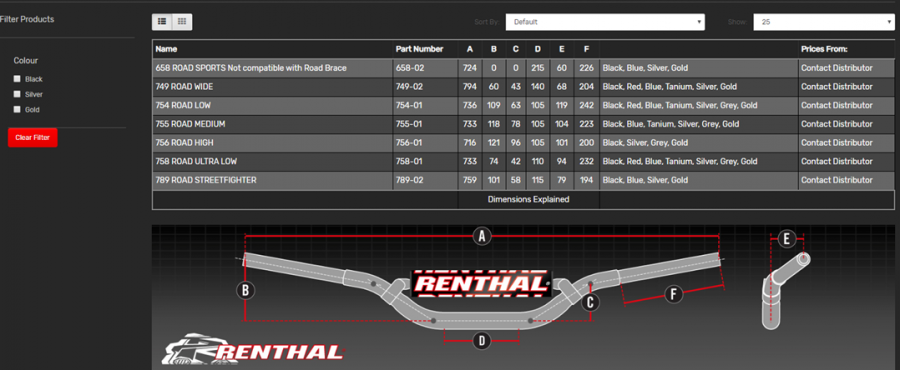The image size is (900, 370).
Task: Click the circled D dimension marker
Action: click(482, 341)
